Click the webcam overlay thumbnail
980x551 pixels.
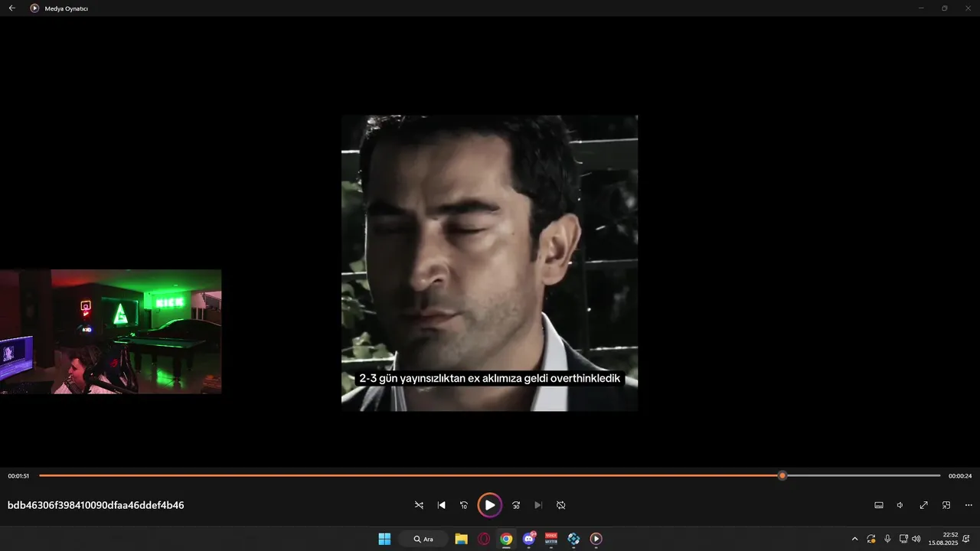tap(110, 331)
